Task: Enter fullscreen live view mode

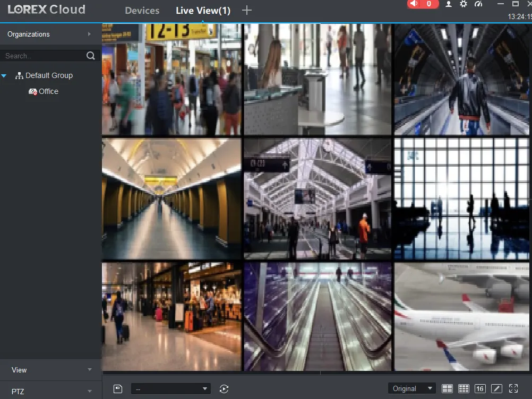Action: coord(513,388)
